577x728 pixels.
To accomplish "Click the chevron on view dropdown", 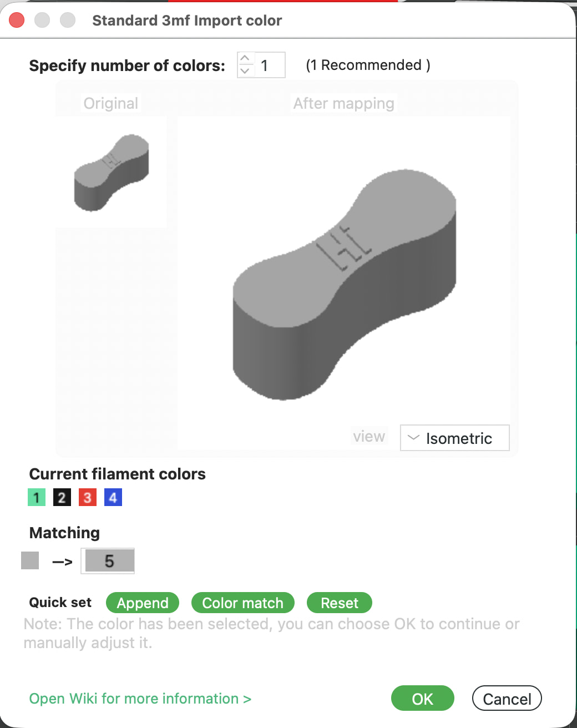I will (413, 438).
